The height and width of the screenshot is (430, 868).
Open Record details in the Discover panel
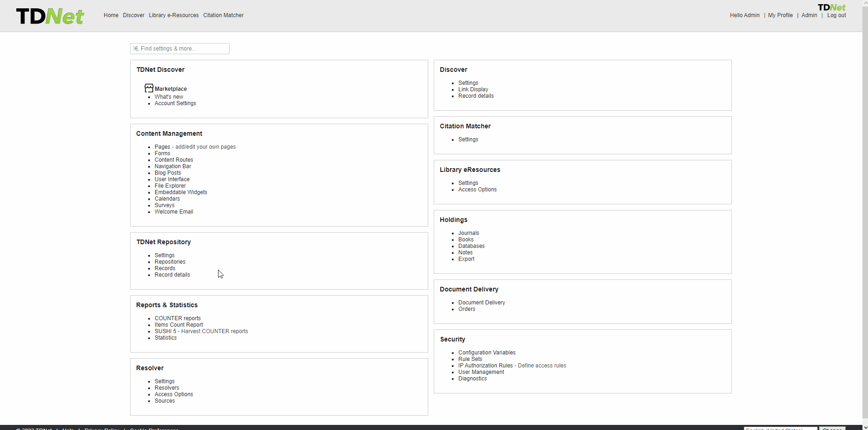coord(476,96)
